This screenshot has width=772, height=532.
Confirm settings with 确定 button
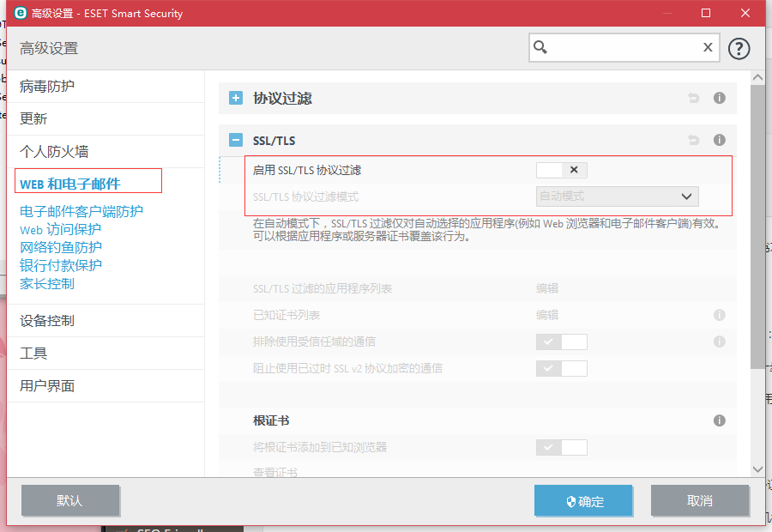583,500
